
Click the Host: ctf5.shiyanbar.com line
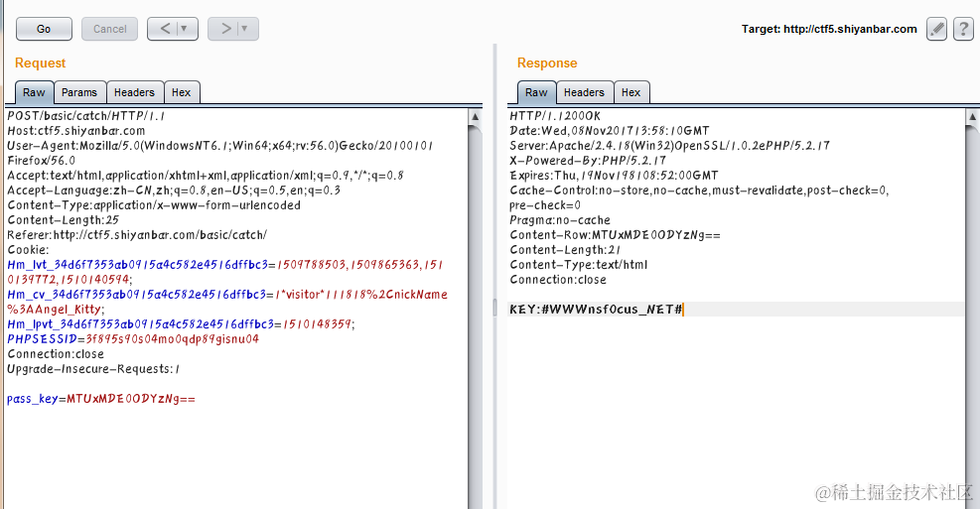[x=76, y=131]
